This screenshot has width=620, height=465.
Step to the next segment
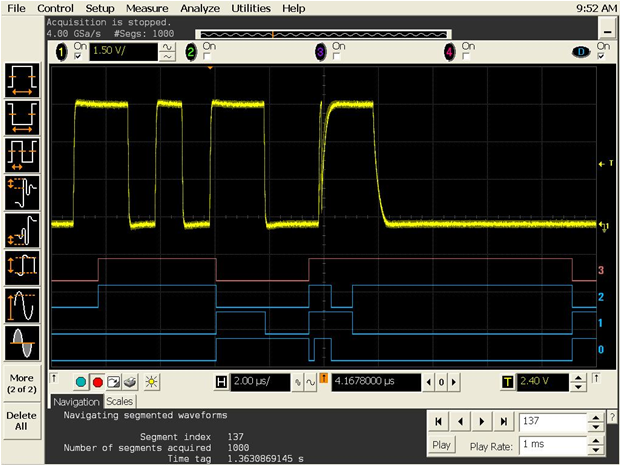coord(482,422)
